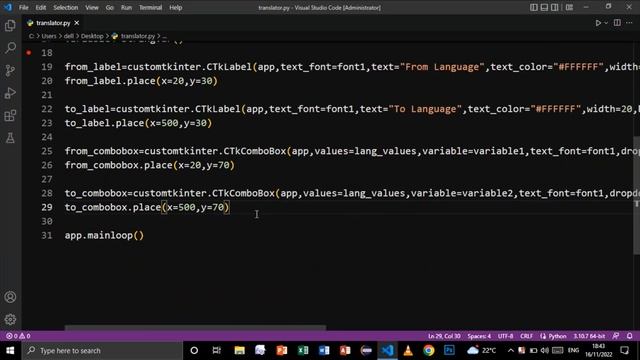This screenshot has height=360, width=640.
Task: Open the editor More Actions ellipsis
Action: [629, 23]
